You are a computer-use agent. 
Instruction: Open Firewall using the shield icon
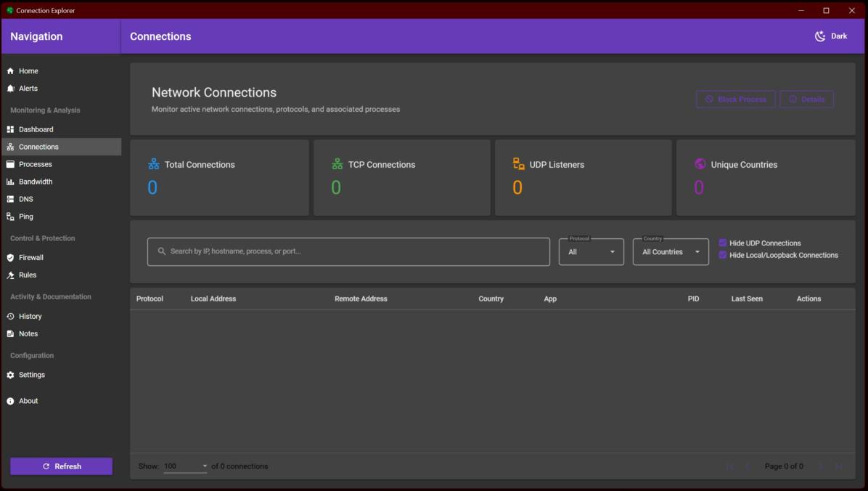(x=10, y=258)
